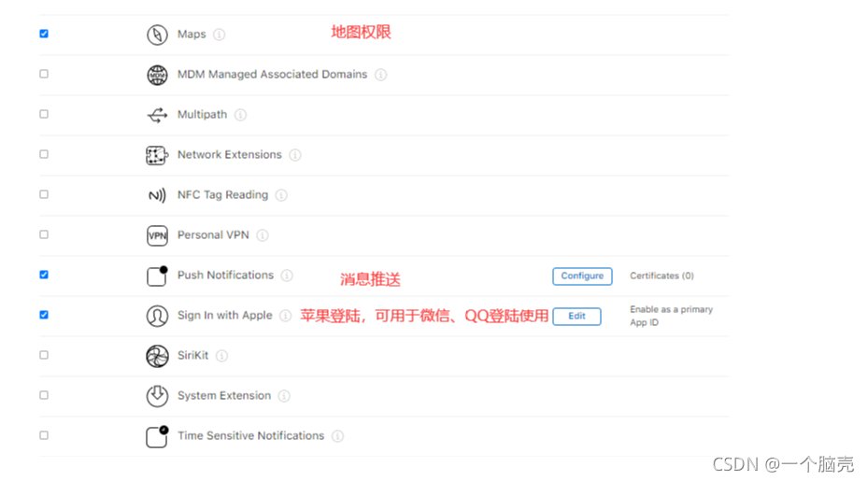This screenshot has height=481, width=868.
Task: Click the SiriKit icon
Action: coord(157,356)
